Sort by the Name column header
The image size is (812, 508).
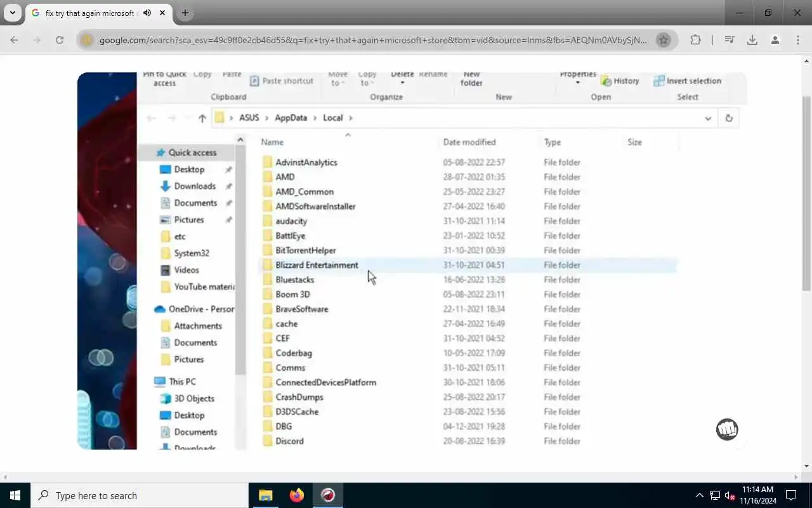click(273, 142)
